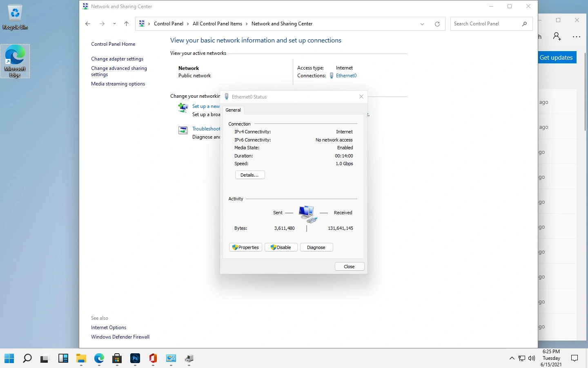This screenshot has width=588, height=368.
Task: Click the Troubleshoot problems icon
Action: (x=183, y=130)
